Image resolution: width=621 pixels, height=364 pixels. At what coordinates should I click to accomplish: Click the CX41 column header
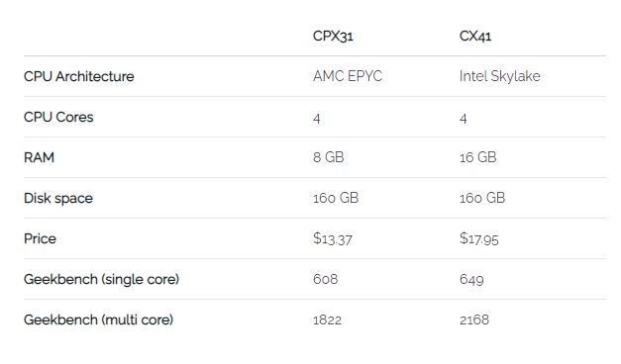[x=475, y=36]
